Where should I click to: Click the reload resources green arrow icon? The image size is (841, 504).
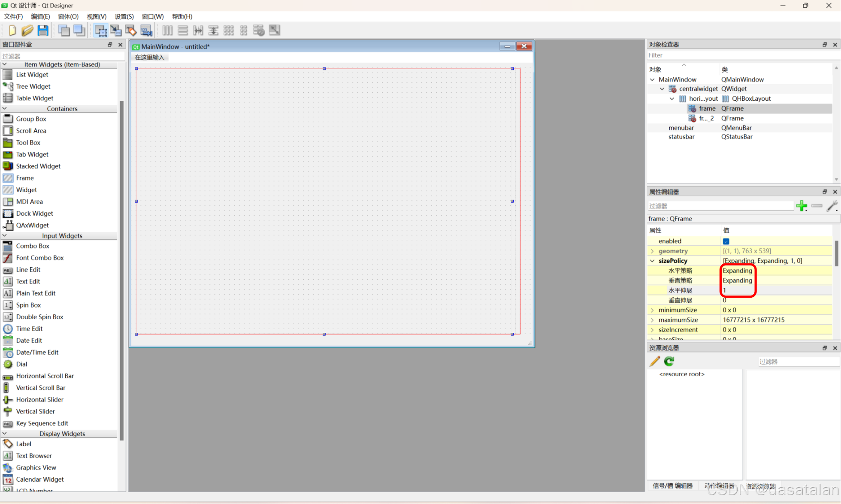pyautogui.click(x=669, y=361)
